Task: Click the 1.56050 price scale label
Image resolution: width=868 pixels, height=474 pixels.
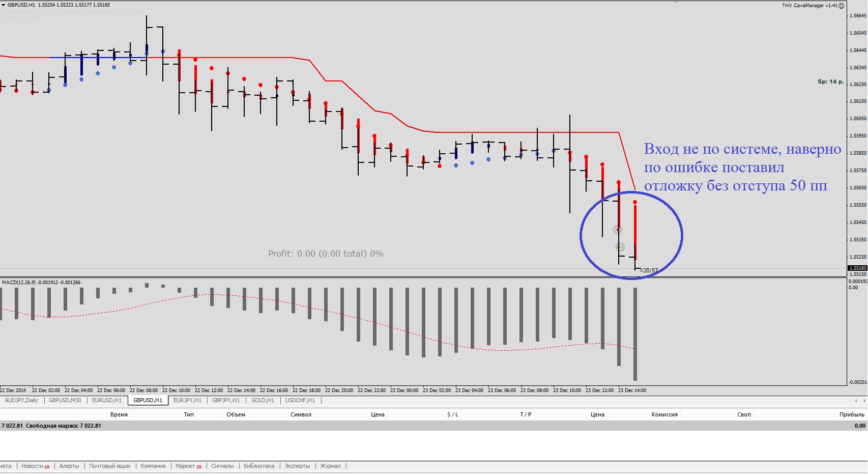Action: (x=858, y=118)
